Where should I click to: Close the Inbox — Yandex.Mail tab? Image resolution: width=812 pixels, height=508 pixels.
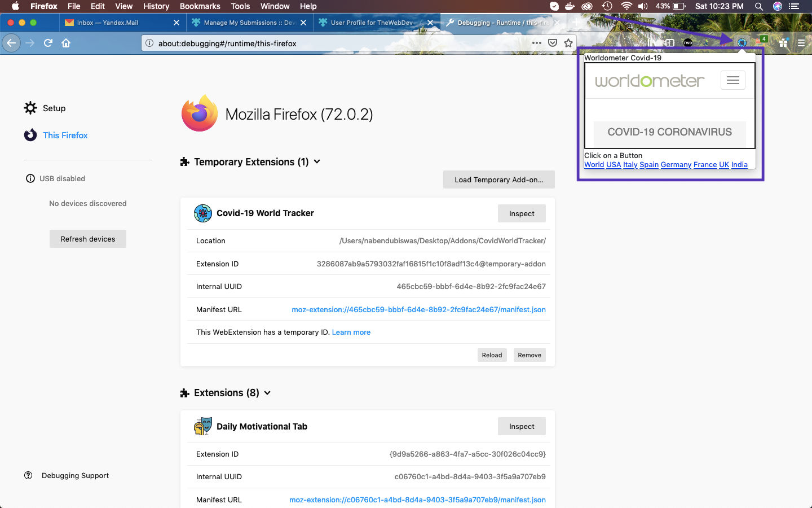pyautogui.click(x=176, y=23)
